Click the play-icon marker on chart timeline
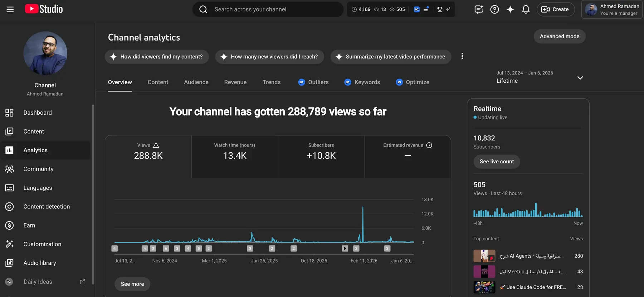644x297 pixels. coord(345,248)
